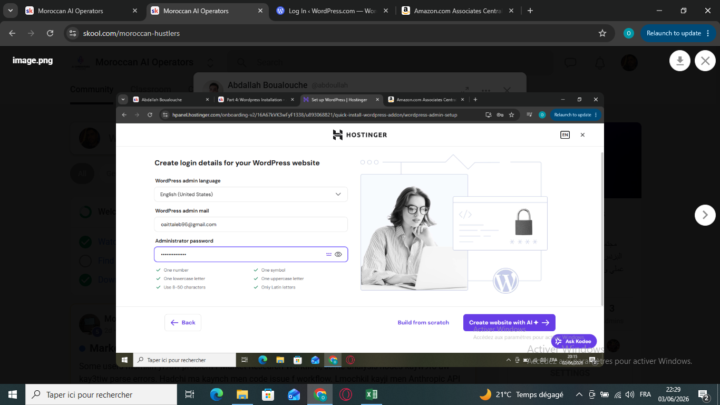Close the image.png viewer overlay
Image resolution: width=720 pixels, height=405 pixels.
(705, 61)
